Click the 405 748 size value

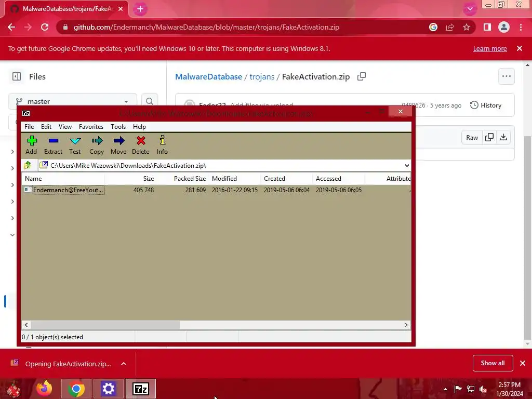143,190
